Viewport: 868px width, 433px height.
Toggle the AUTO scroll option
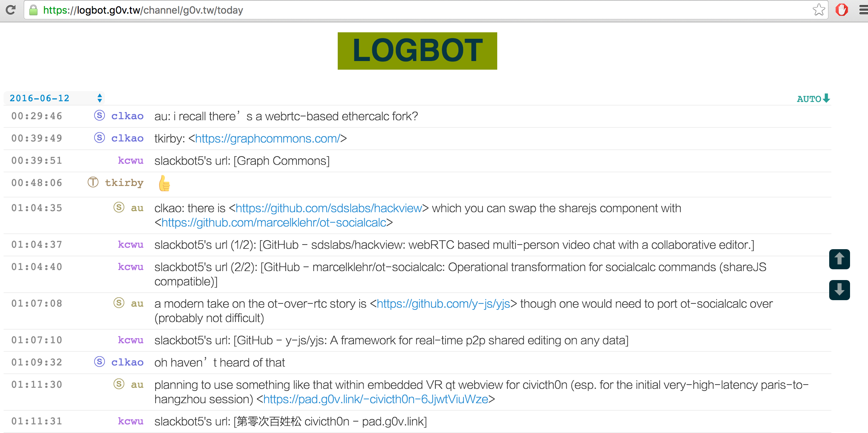[813, 99]
